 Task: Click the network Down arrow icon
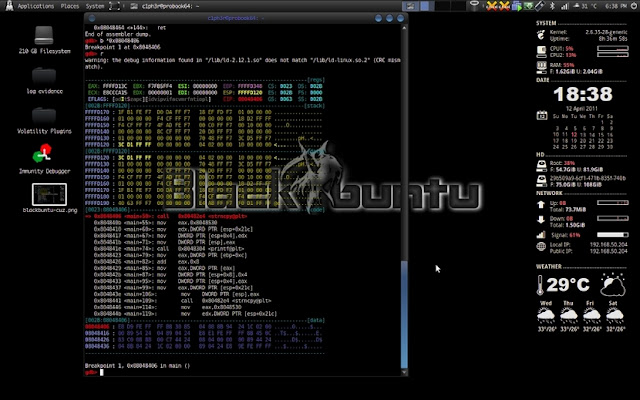pos(541,220)
